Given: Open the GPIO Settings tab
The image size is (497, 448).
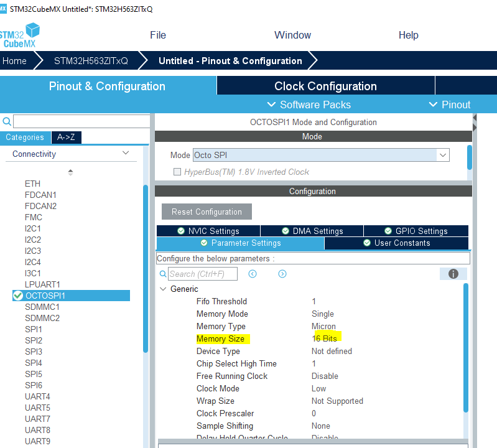Looking at the screenshot, I should [x=416, y=231].
